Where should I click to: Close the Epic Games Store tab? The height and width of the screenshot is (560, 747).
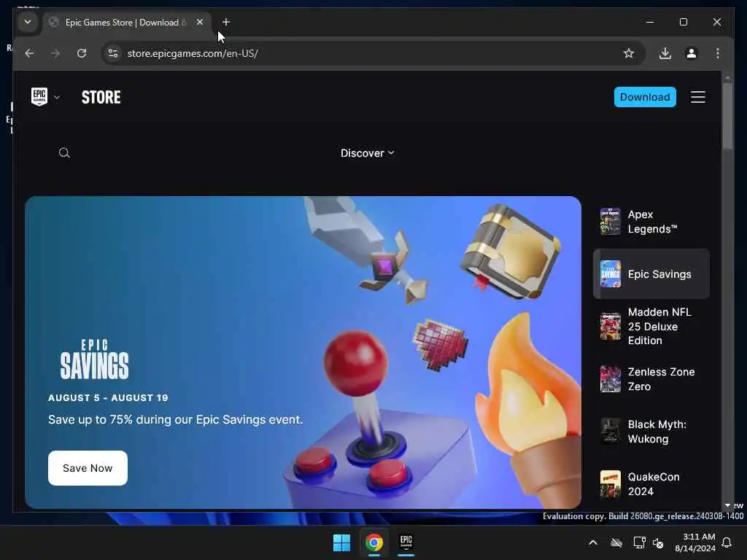(200, 23)
